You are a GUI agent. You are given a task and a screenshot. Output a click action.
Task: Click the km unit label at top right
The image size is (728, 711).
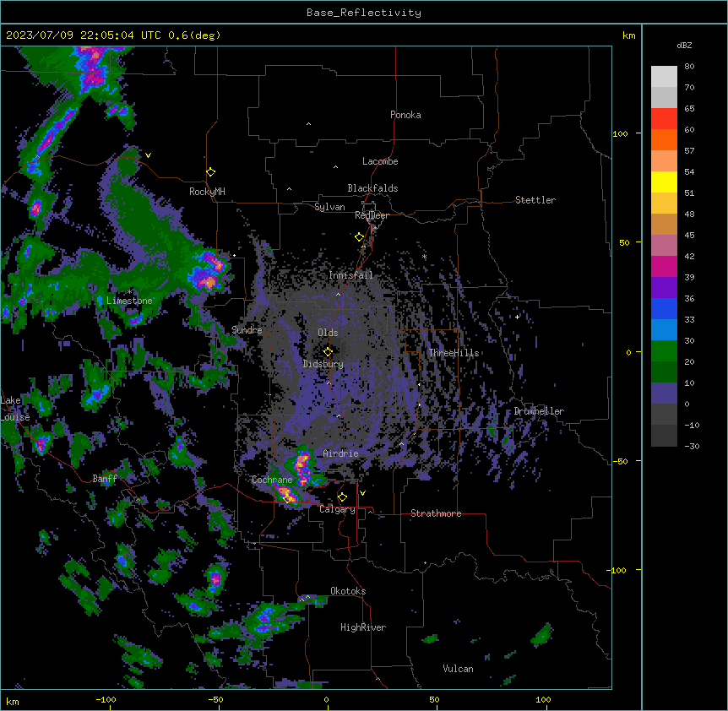(628, 35)
